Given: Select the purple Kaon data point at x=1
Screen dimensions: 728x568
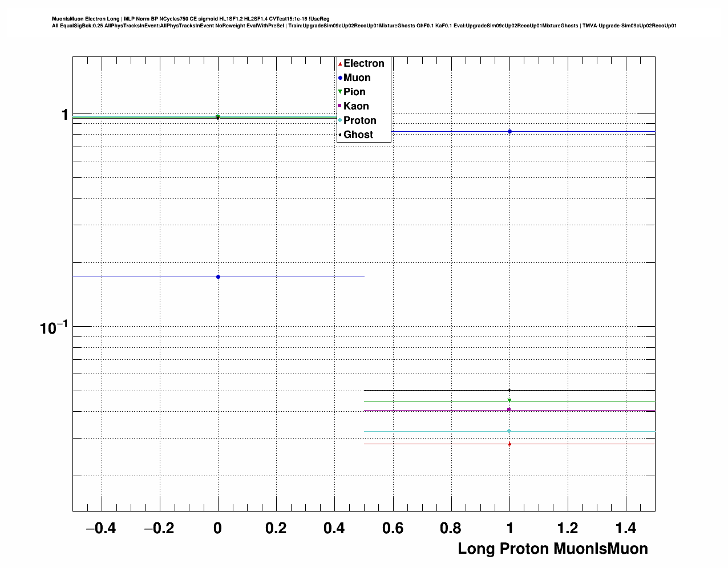Looking at the screenshot, I should tap(509, 409).
